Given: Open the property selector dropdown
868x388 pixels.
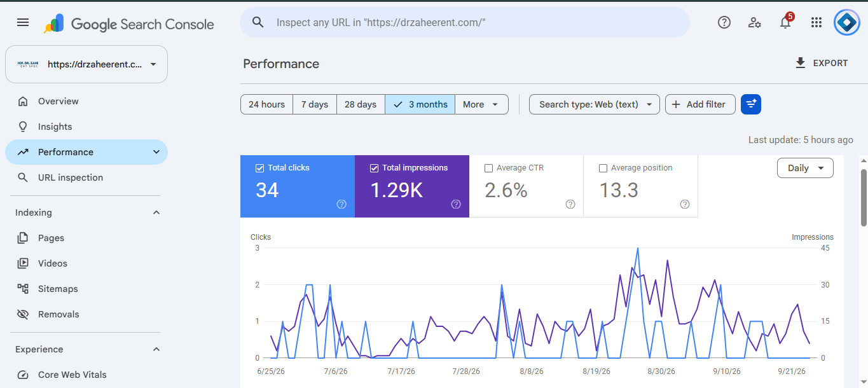Looking at the screenshot, I should (86, 64).
